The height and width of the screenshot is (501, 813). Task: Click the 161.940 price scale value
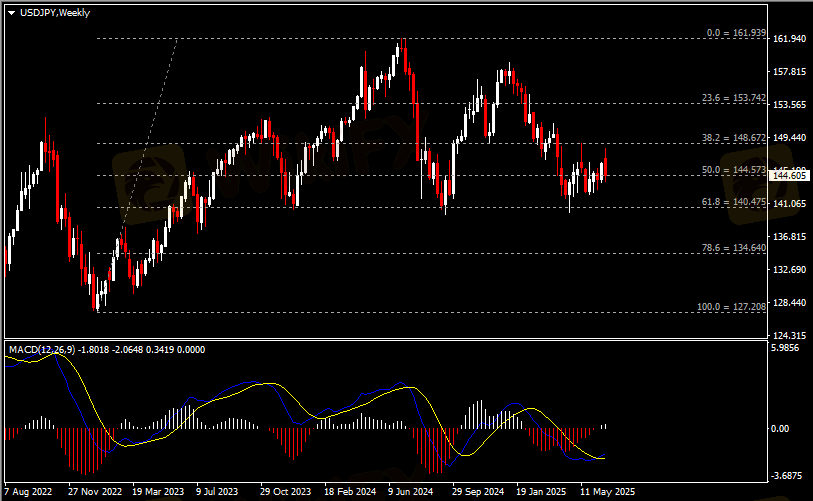coord(790,38)
